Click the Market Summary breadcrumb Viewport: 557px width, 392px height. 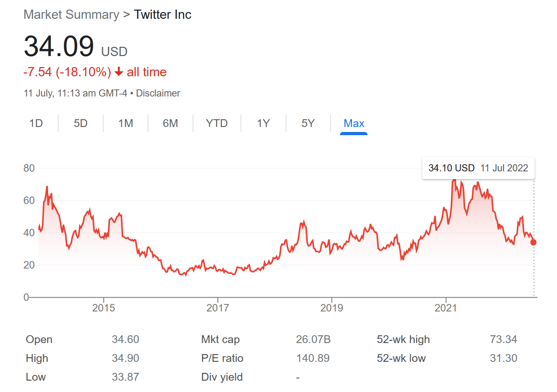71,15
